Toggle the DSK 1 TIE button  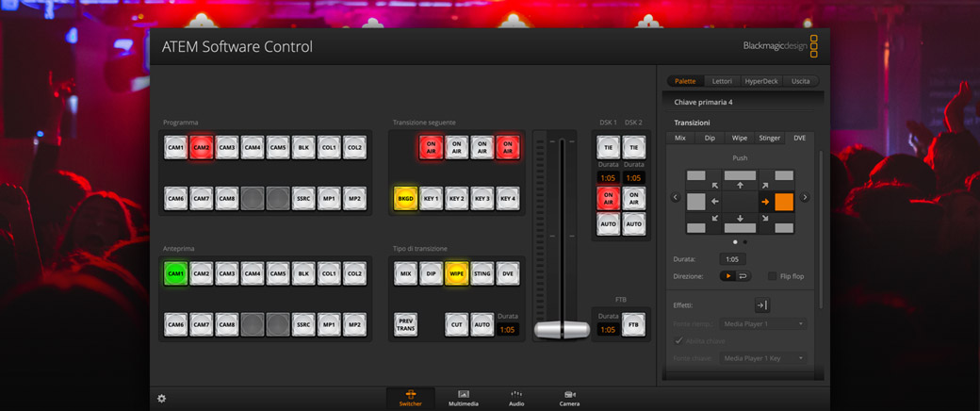pyautogui.click(x=608, y=146)
